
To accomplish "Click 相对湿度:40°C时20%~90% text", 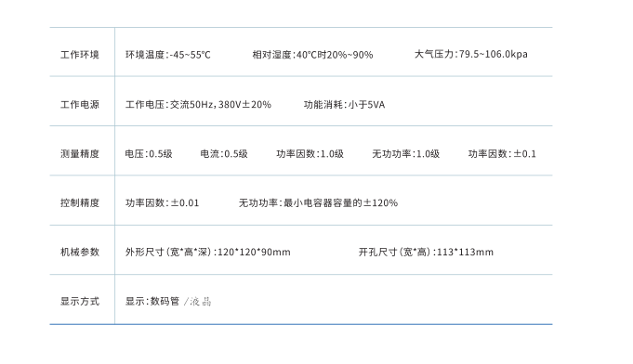I will point(312,55).
